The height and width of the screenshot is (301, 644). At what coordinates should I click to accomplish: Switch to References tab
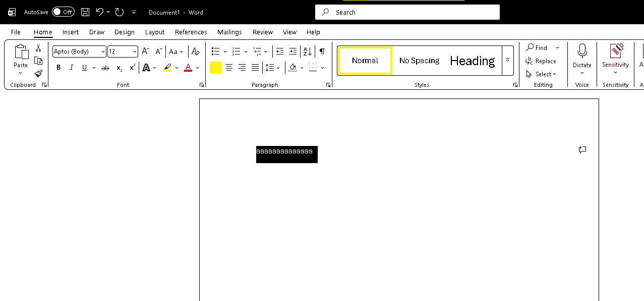pyautogui.click(x=191, y=32)
